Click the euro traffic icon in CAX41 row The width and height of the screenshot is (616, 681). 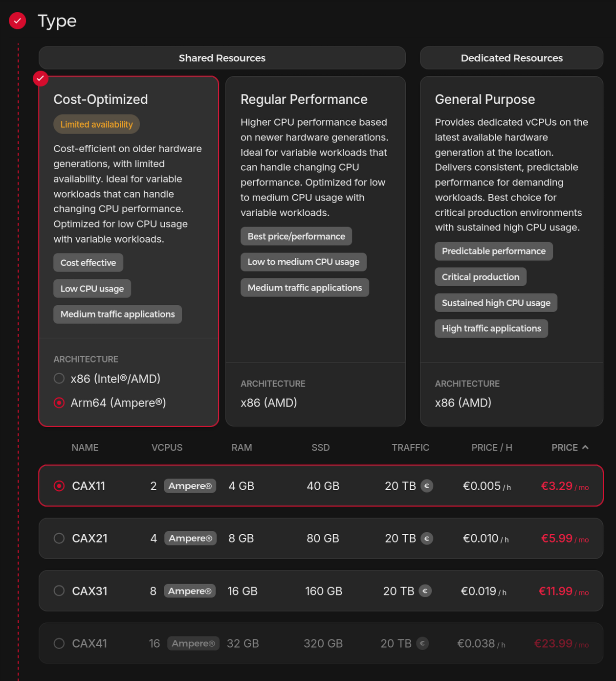[422, 643]
